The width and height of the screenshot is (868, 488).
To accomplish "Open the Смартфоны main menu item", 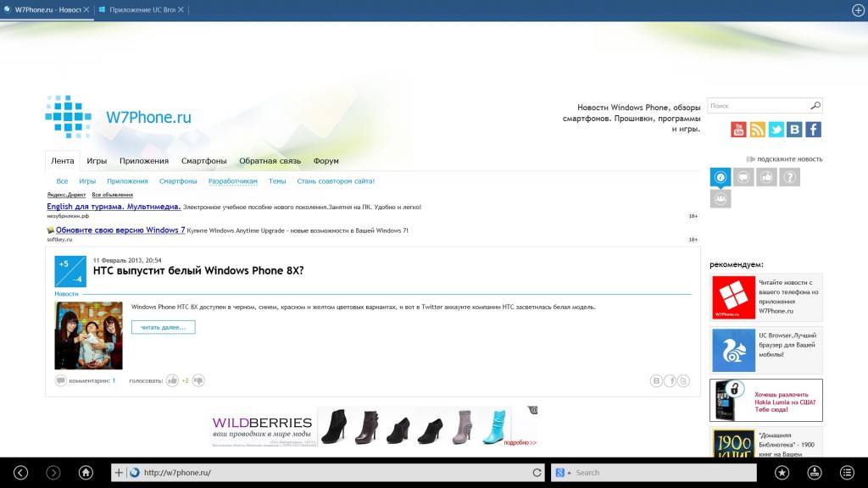I will [203, 161].
